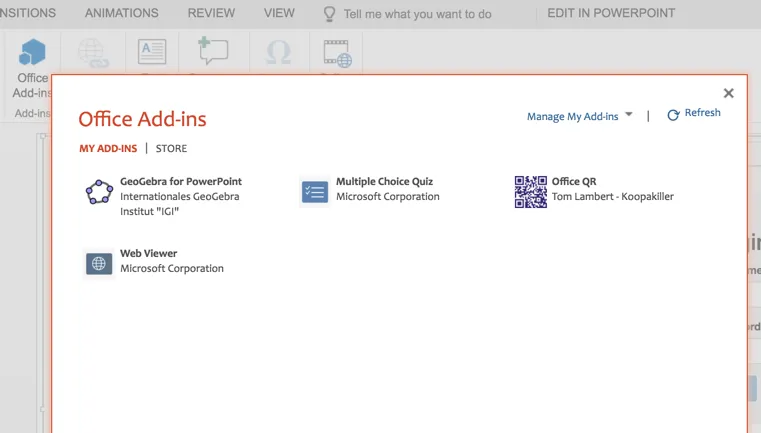
Task: Open the Symbol omega icon
Action: click(279, 52)
